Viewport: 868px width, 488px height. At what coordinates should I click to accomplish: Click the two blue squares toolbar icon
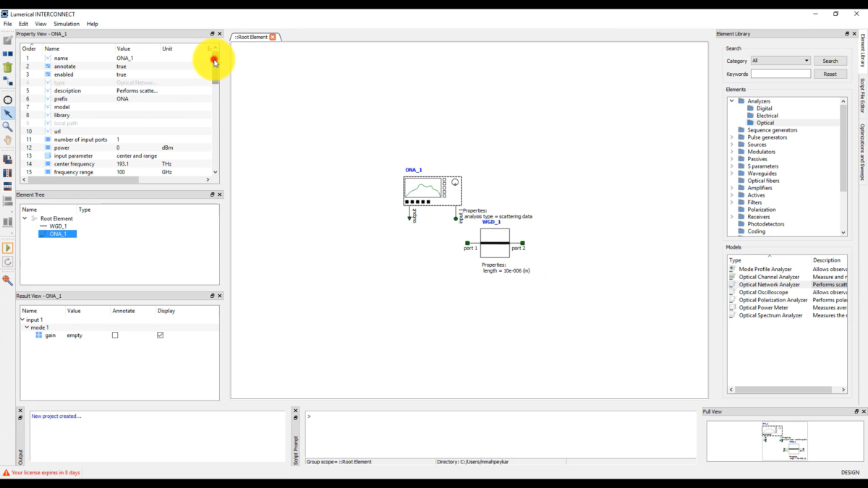tap(8, 54)
